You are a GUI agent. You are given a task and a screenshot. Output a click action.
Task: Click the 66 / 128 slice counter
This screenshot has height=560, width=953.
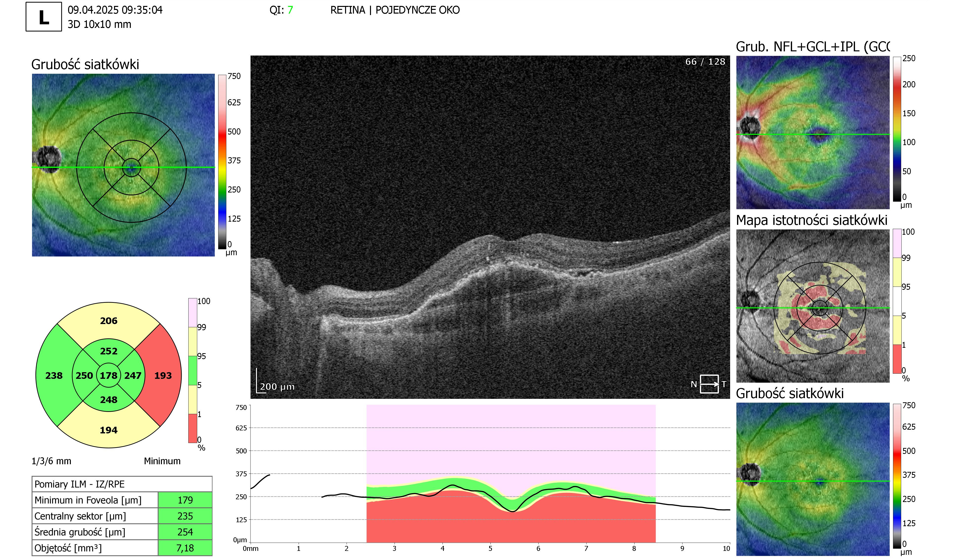click(x=705, y=62)
